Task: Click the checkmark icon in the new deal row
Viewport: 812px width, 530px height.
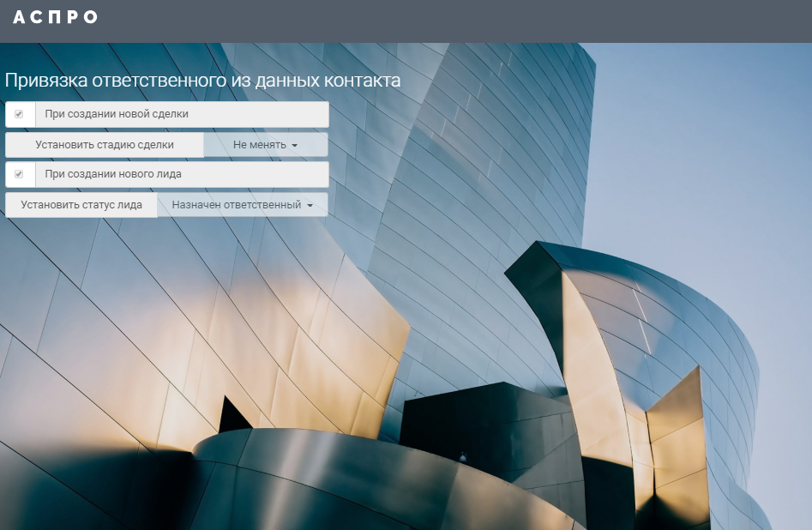Action: 19,114
